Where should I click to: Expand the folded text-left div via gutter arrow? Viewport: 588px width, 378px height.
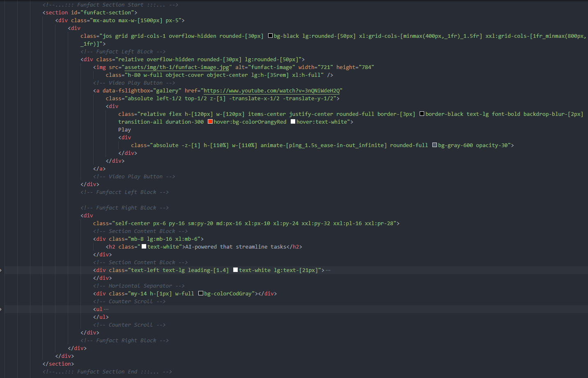click(x=1, y=270)
